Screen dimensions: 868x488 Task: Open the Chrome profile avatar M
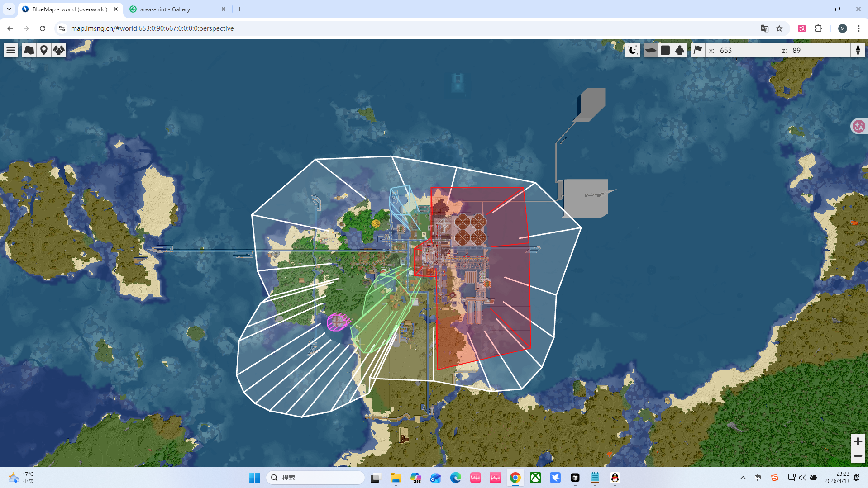(843, 28)
